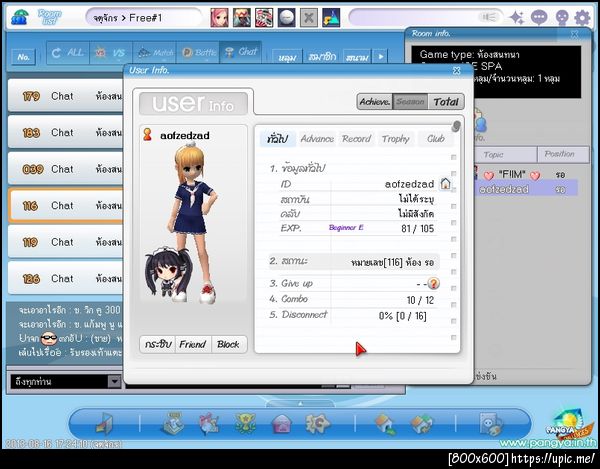The width and height of the screenshot is (600, 469).
Task: Click the question mark icon next to Give up
Action: tap(433, 283)
